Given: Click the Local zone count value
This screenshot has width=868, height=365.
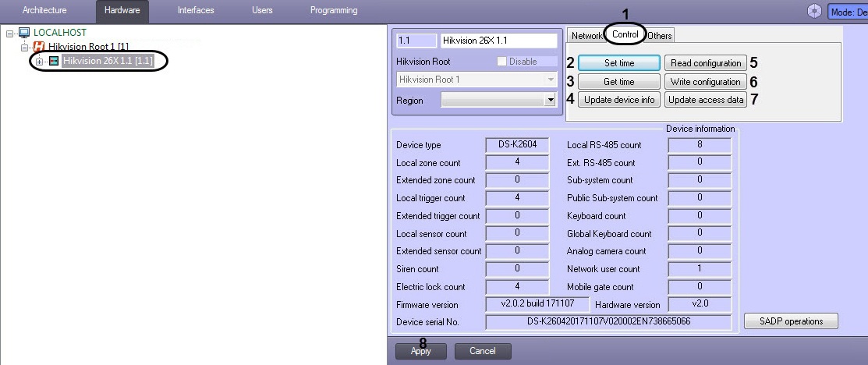Looking at the screenshot, I should (x=517, y=163).
